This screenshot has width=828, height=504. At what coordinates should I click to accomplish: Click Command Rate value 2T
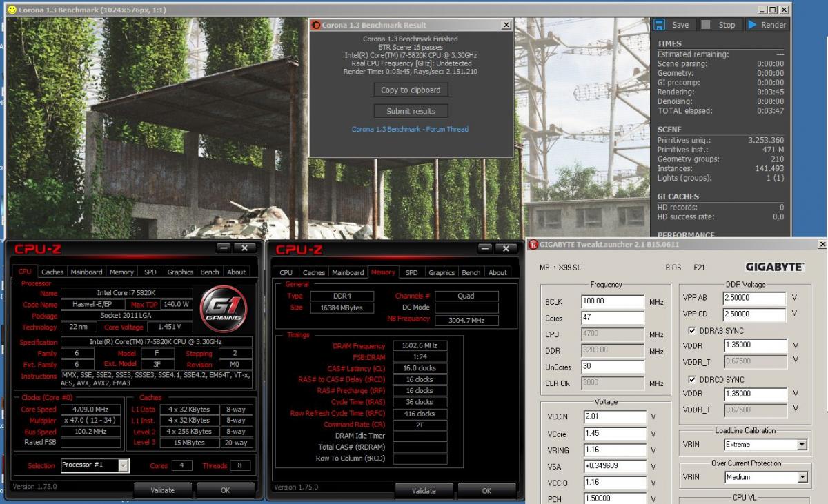[x=420, y=425]
